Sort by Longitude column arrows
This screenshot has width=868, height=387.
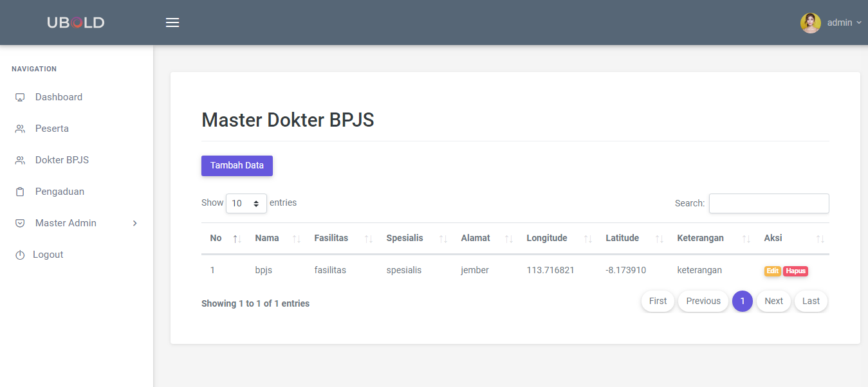click(x=588, y=239)
